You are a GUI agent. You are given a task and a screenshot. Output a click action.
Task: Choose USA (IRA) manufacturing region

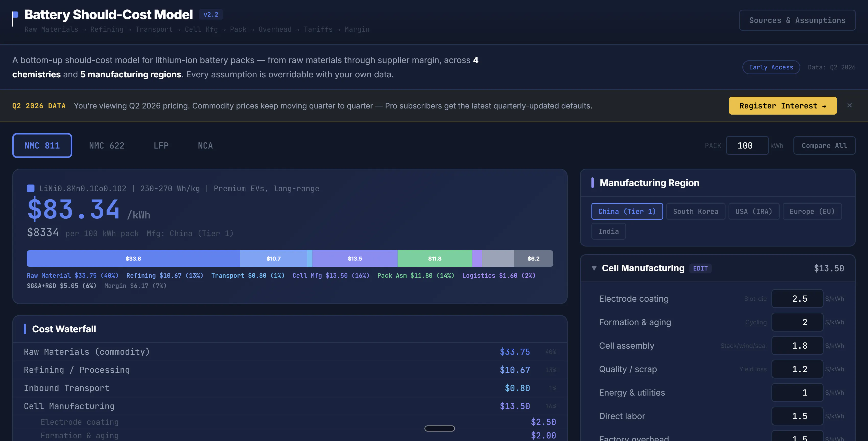click(x=754, y=211)
